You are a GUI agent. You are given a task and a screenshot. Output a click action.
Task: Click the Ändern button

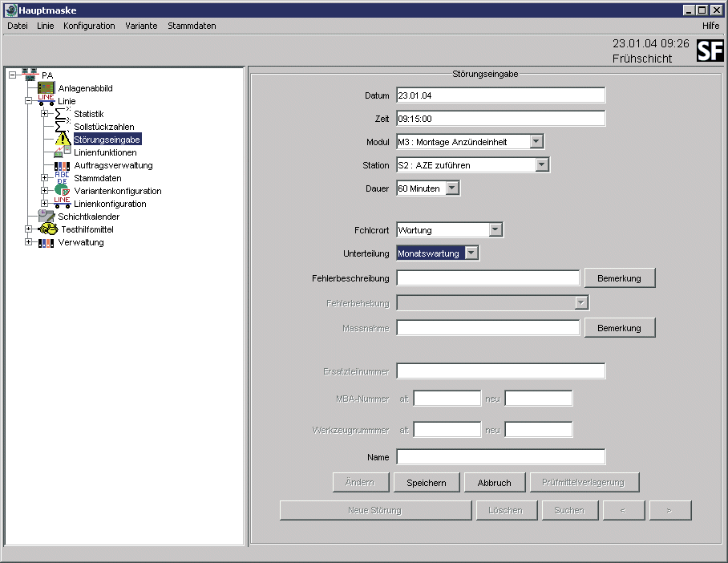pyautogui.click(x=360, y=482)
